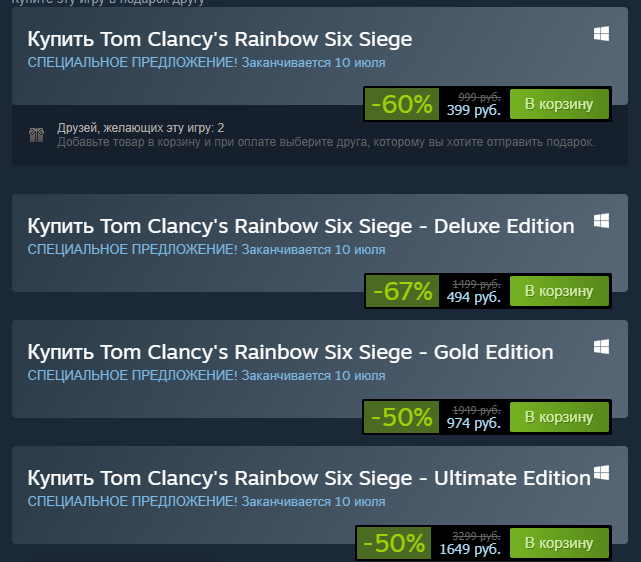Click the -67% discount badge
The image size is (641, 562).
point(402,291)
